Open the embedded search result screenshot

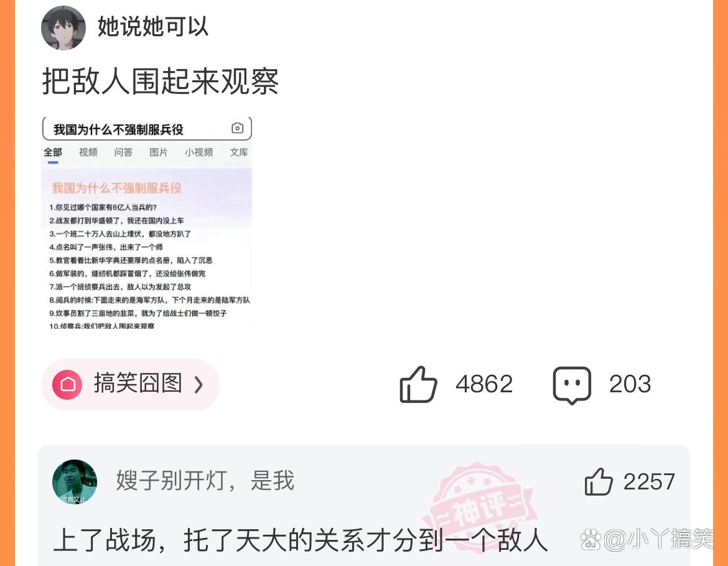pyautogui.click(x=147, y=223)
